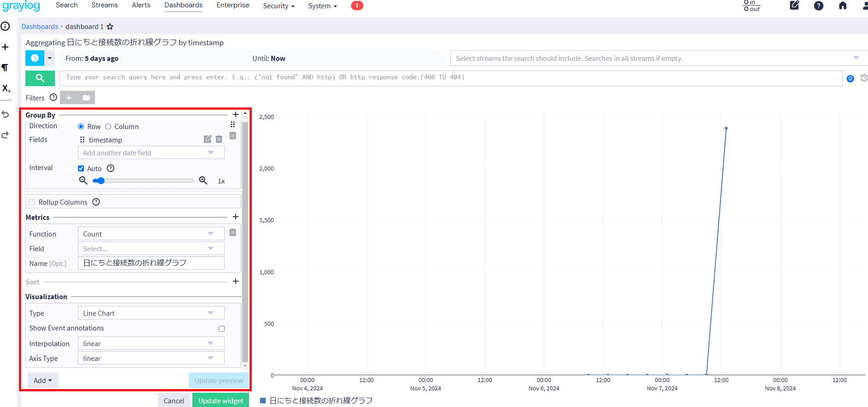Select the Column direction radio button
The width and height of the screenshot is (868, 407).
(108, 127)
